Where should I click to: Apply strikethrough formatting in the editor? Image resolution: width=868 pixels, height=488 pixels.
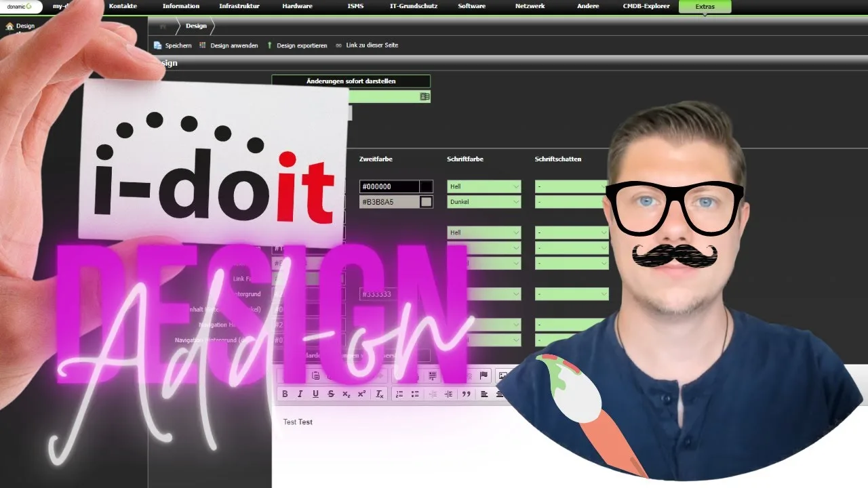pyautogui.click(x=331, y=394)
